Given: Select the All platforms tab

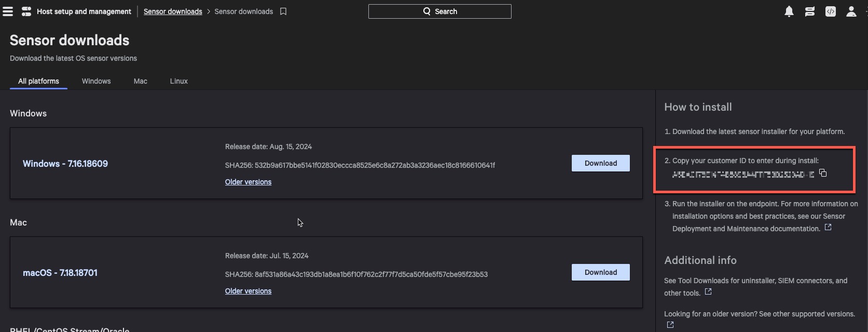Looking at the screenshot, I should 38,81.
